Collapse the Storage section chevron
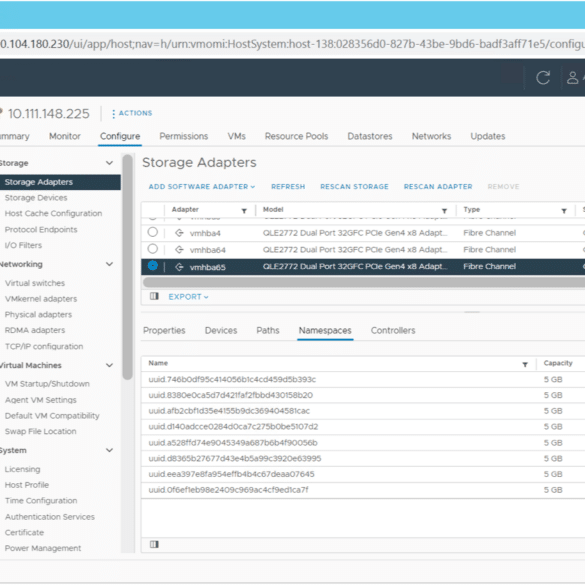The height and width of the screenshot is (585, 585). click(109, 163)
